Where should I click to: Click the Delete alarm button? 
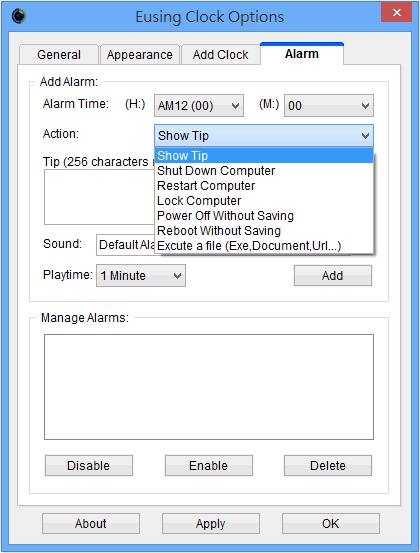pos(328,466)
